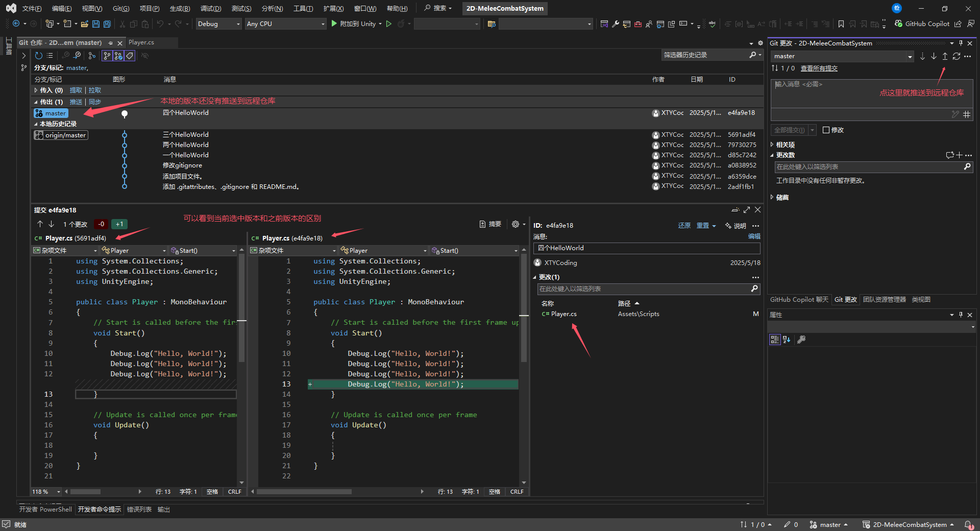Expand the 传入 (0) incoming section
Screen dimensions: 980x531
tap(36, 90)
